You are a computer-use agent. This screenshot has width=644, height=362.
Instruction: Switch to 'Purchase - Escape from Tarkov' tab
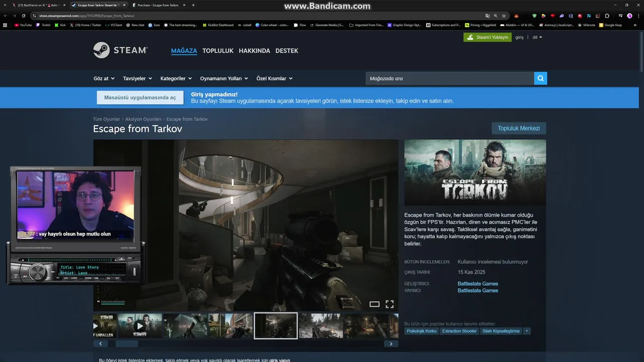tap(159, 5)
